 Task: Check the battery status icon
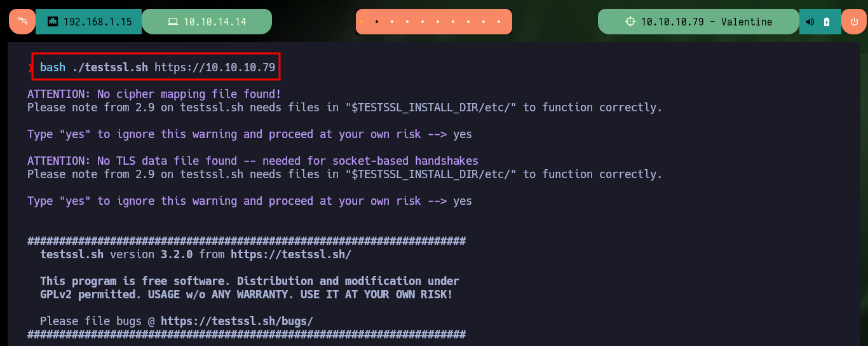point(827,22)
